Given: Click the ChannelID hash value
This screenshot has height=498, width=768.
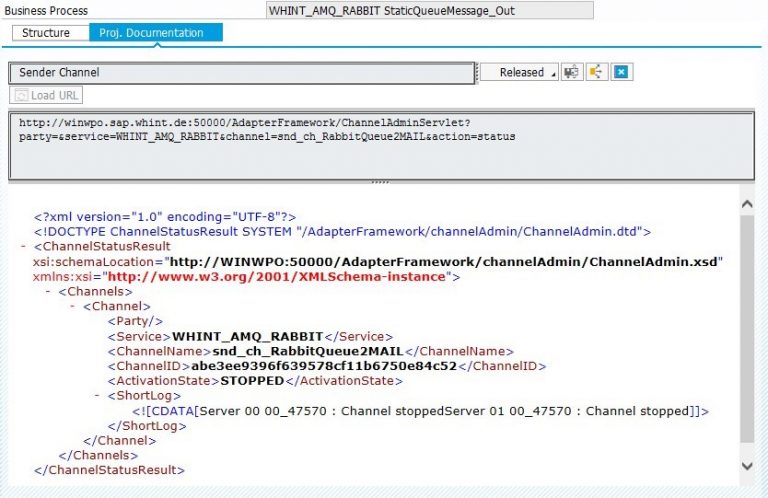Looking at the screenshot, I should pyautogui.click(x=324, y=366).
